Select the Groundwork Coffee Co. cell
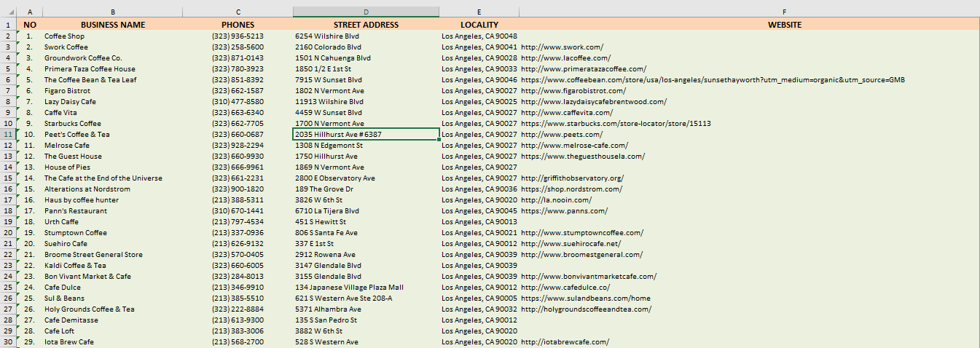 pyautogui.click(x=113, y=58)
